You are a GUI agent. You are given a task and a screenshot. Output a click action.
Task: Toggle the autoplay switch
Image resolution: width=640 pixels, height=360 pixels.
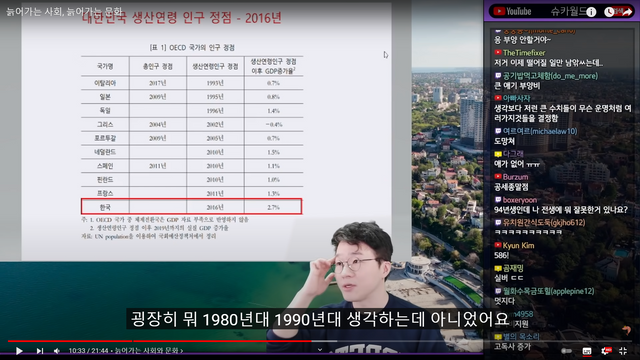pos(566,351)
